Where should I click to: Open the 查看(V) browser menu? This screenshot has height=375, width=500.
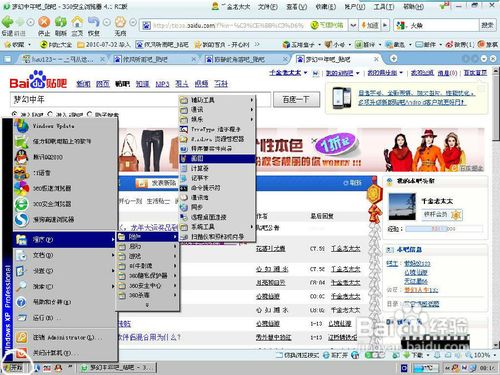(296, 7)
